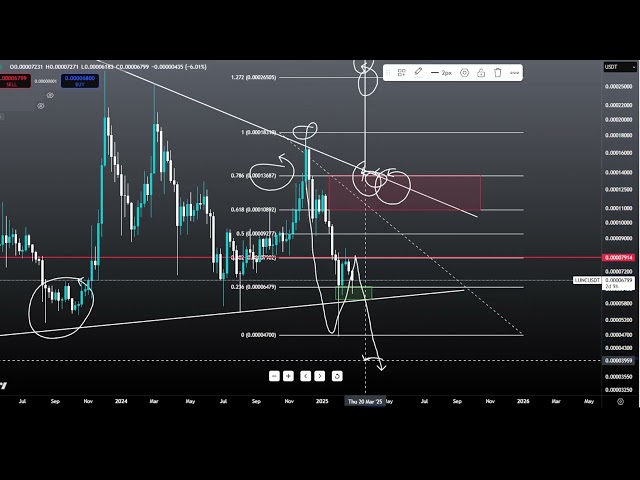Click the blue BUY button
640x480 pixels.
pyautogui.click(x=79, y=79)
